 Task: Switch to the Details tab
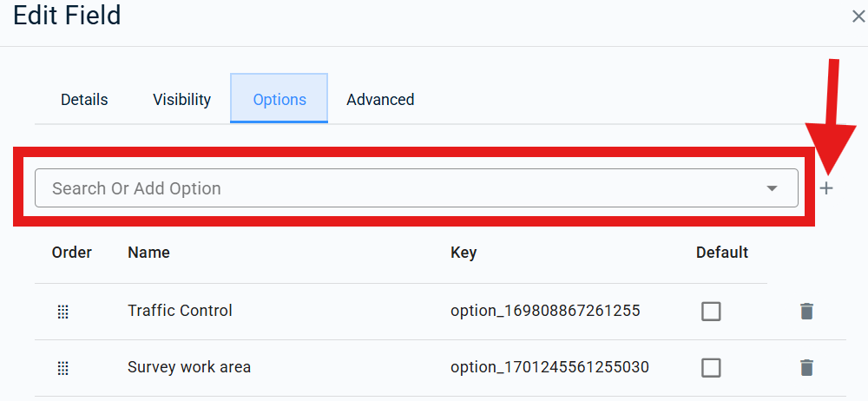tap(84, 100)
